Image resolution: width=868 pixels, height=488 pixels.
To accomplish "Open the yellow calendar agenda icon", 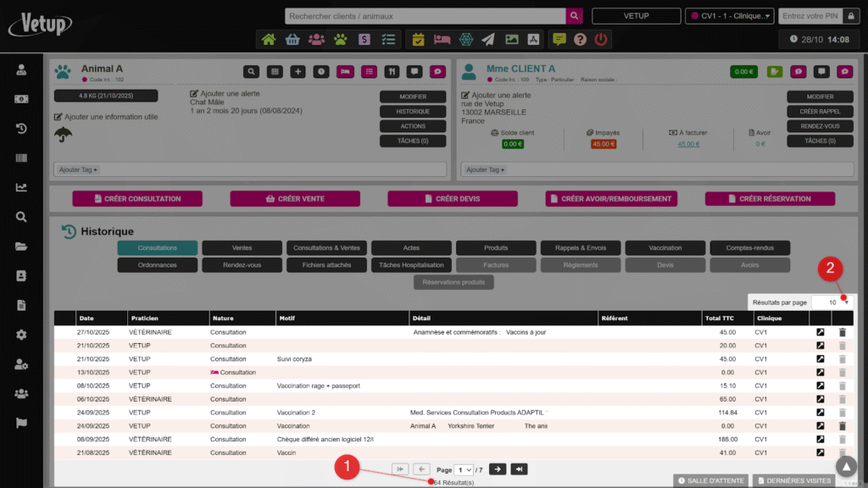I will (x=419, y=39).
